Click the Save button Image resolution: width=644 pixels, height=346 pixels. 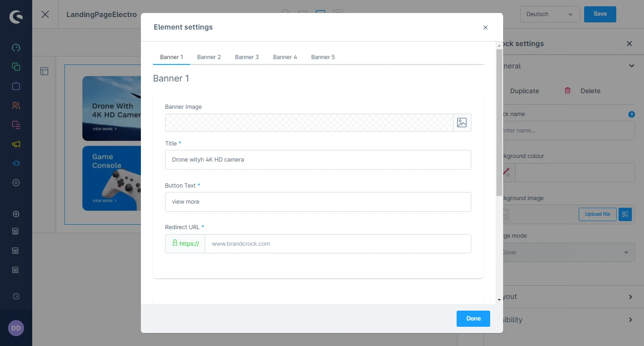click(600, 14)
